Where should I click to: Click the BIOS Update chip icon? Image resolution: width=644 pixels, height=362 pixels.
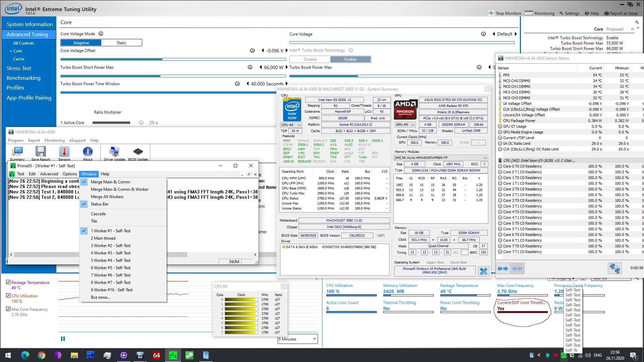click(x=138, y=152)
